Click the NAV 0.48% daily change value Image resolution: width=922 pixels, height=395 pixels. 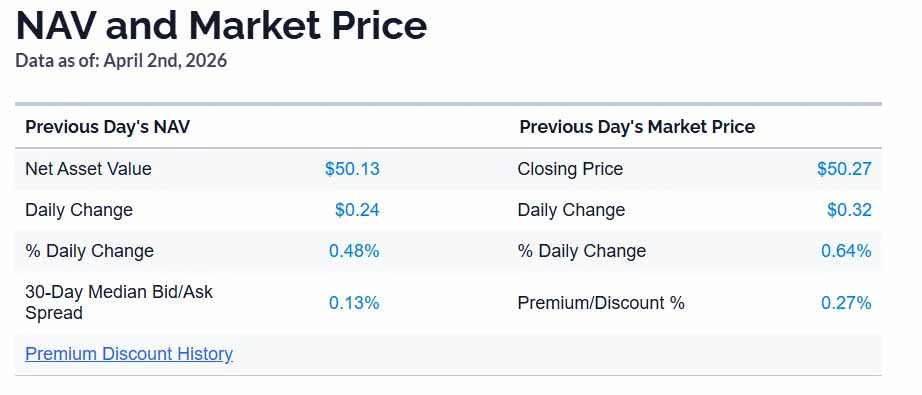coord(354,251)
